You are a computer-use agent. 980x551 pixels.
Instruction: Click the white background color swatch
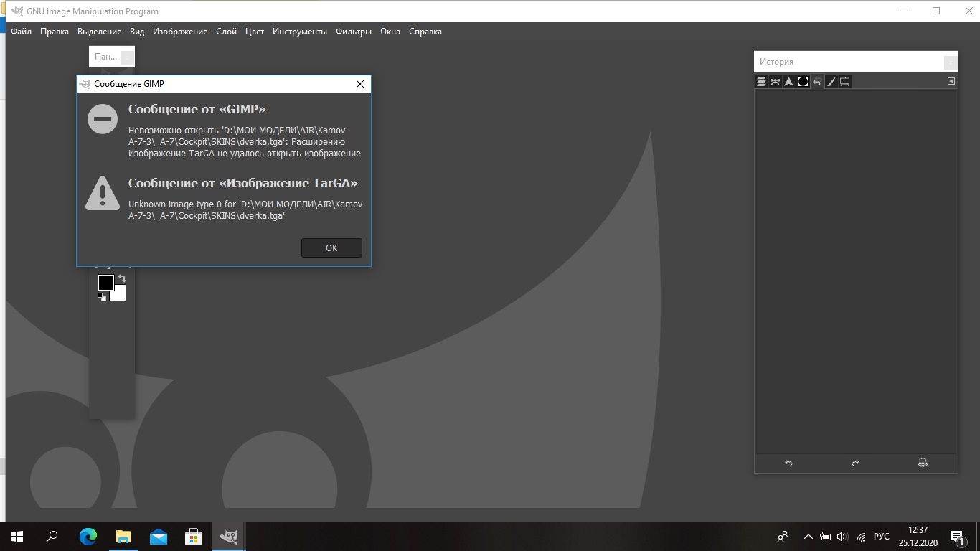[118, 293]
